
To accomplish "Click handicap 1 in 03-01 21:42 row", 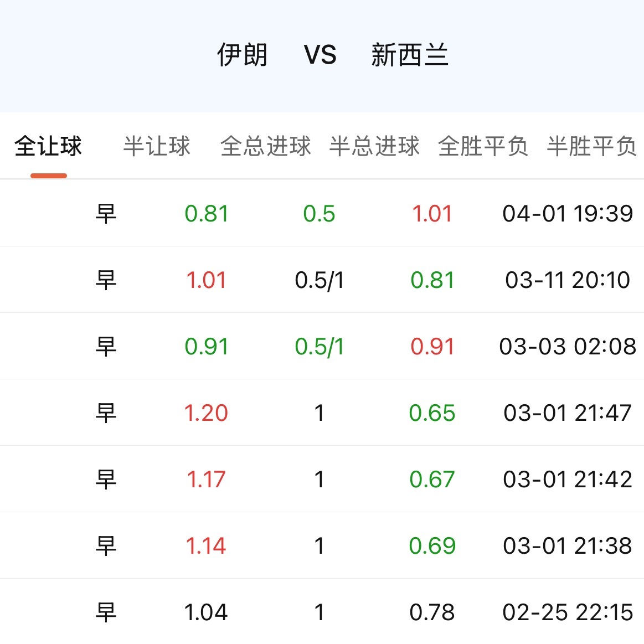I will click(x=319, y=480).
